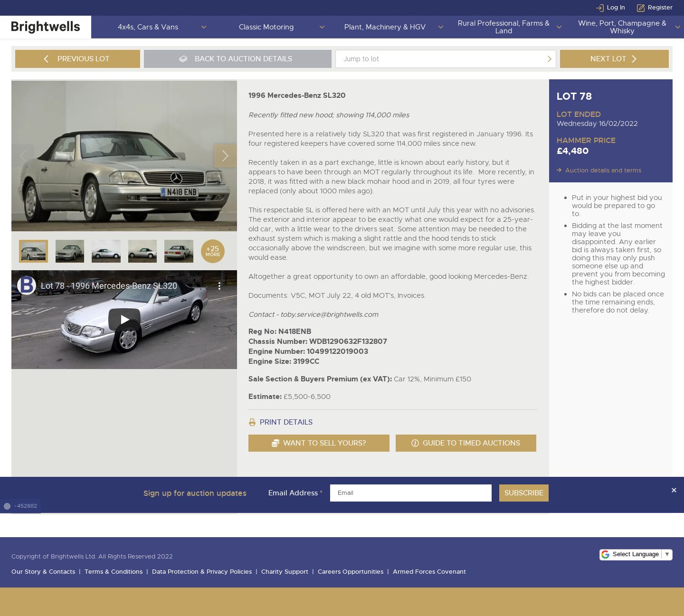Viewport: 684px width, 616px height.
Task: Select the fourth car thumbnail
Action: tap(142, 251)
